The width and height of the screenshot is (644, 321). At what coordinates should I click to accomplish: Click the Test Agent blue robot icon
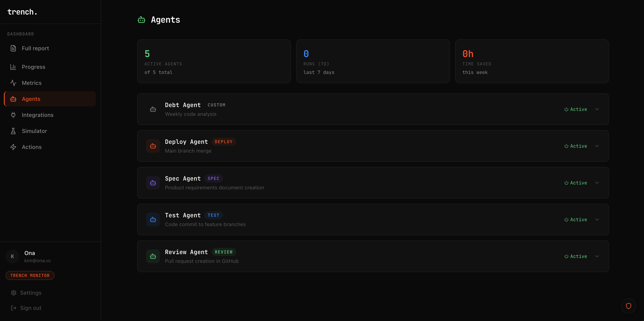pyautogui.click(x=153, y=219)
